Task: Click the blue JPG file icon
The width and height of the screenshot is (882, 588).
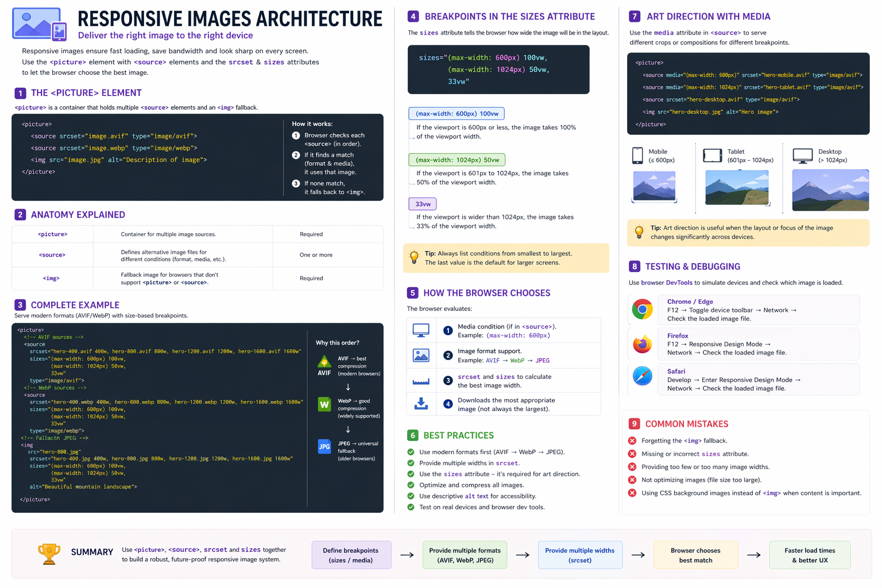Action: point(324,446)
